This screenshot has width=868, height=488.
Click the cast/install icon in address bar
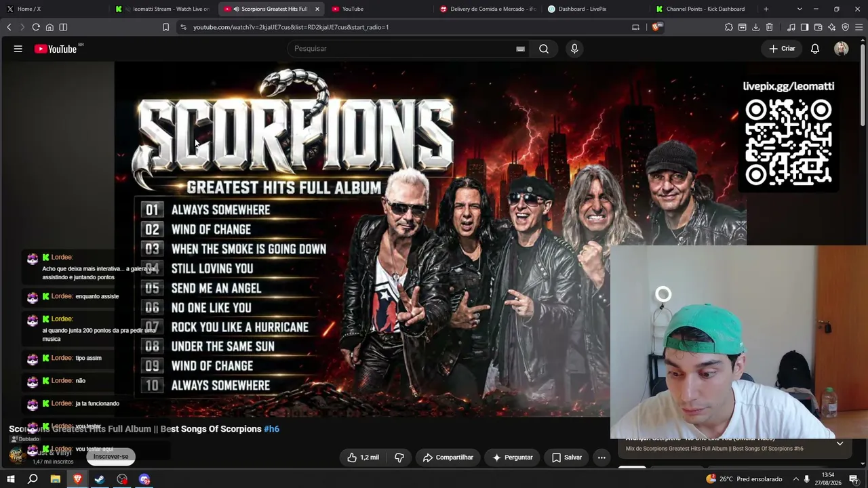(x=635, y=27)
